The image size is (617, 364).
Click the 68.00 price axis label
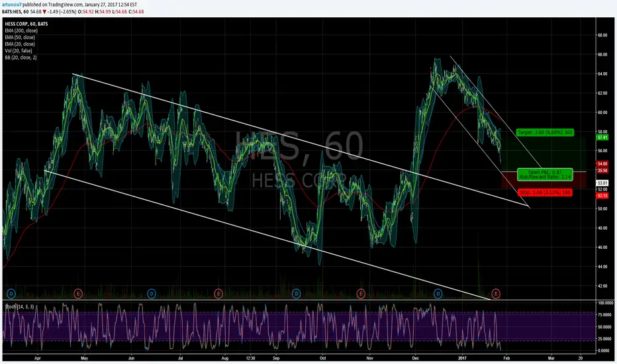click(x=602, y=35)
